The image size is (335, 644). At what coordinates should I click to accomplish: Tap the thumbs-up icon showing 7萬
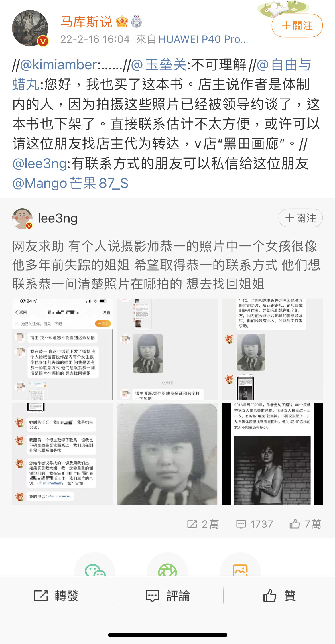pyautogui.click(x=295, y=524)
